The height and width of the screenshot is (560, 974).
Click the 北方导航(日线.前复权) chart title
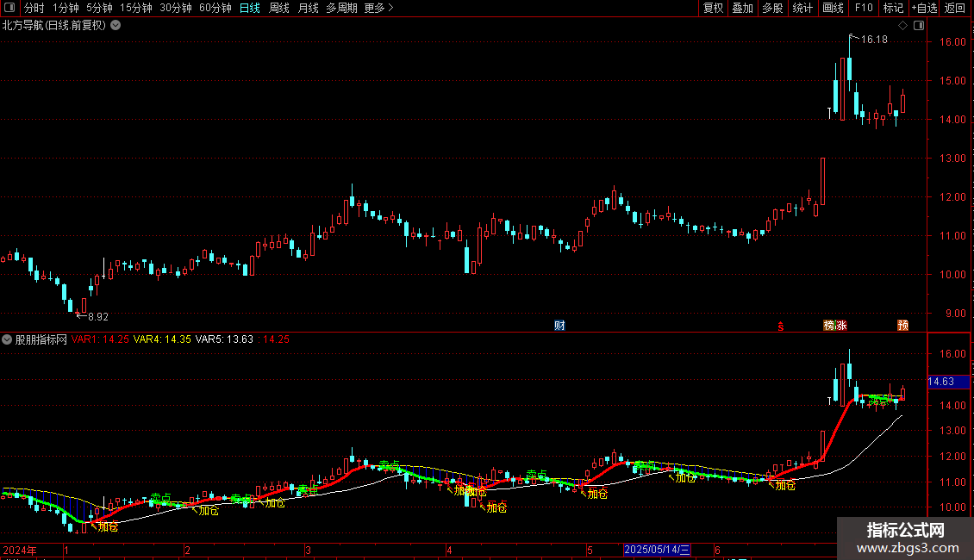54,26
